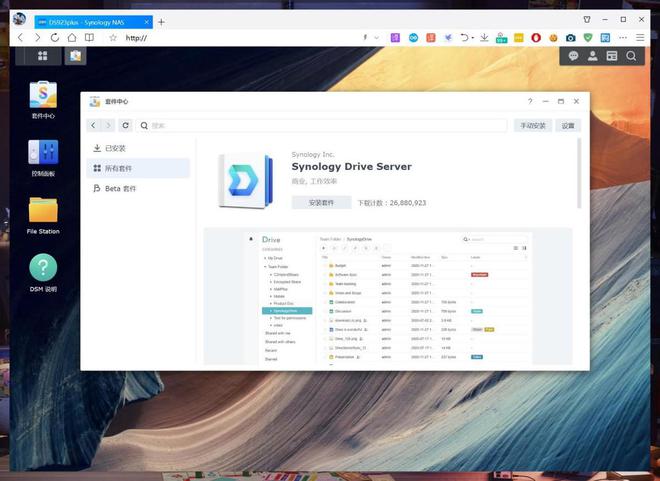The height and width of the screenshot is (481, 660).
Task: Click the Synology Inc. developer label
Action: tap(313, 154)
